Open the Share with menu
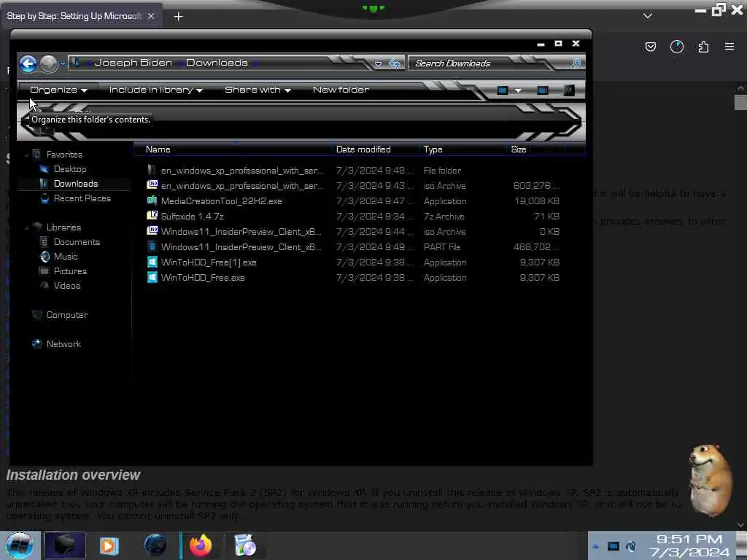 tap(258, 90)
